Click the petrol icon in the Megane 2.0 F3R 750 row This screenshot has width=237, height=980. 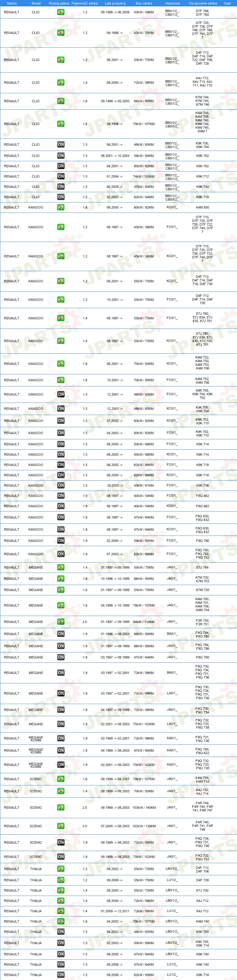tap(61, 622)
